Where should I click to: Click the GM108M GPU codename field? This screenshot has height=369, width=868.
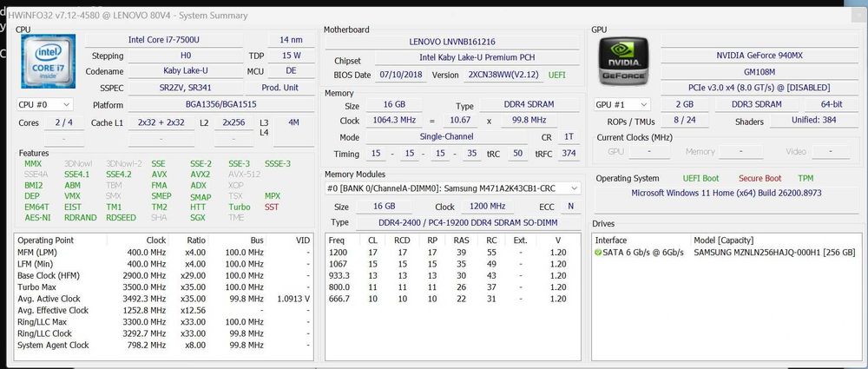[x=759, y=71]
